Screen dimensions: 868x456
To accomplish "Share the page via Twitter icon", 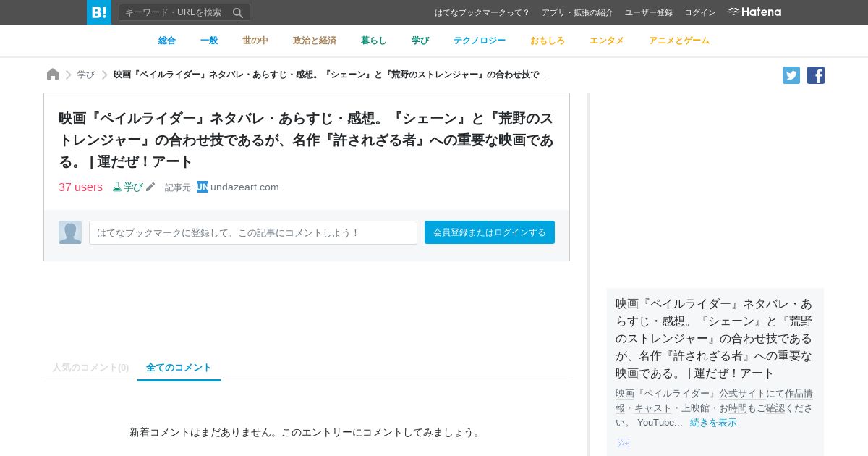I will click(x=791, y=75).
